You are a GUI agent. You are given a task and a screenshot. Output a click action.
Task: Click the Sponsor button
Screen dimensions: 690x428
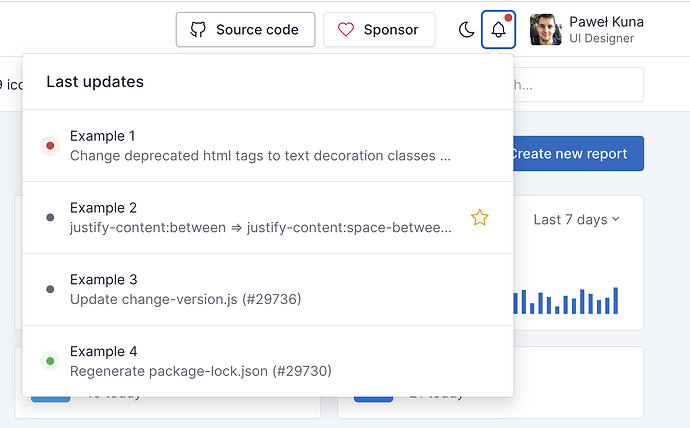[x=379, y=30]
